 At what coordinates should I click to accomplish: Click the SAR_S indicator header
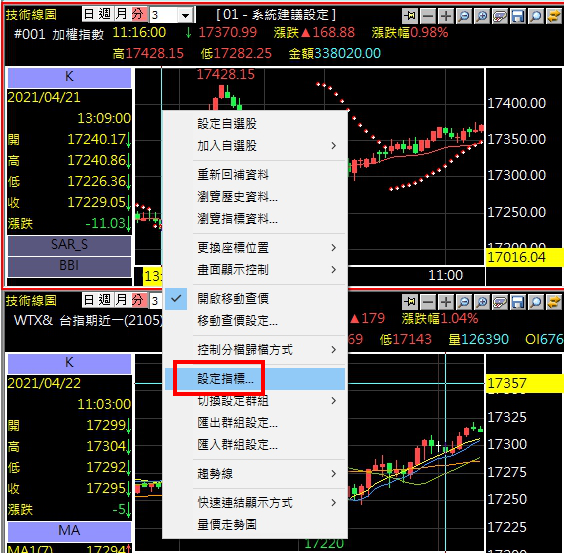pos(69,245)
